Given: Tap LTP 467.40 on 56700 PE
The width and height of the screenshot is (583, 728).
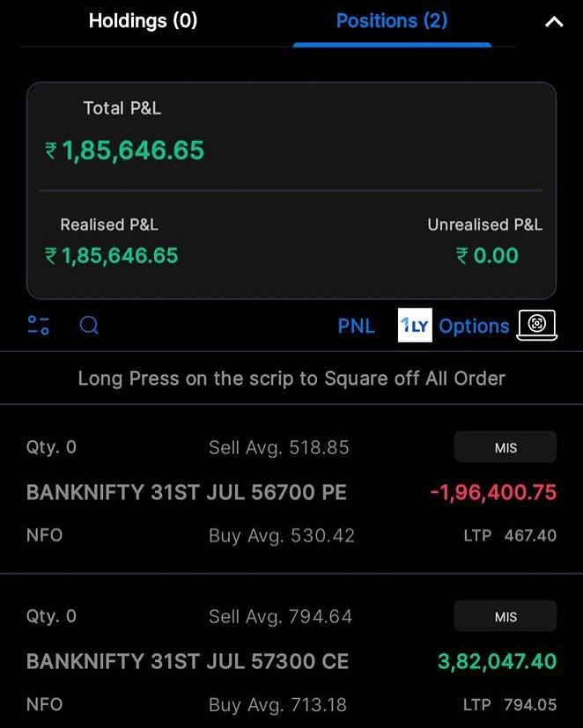Looking at the screenshot, I should pos(510,535).
